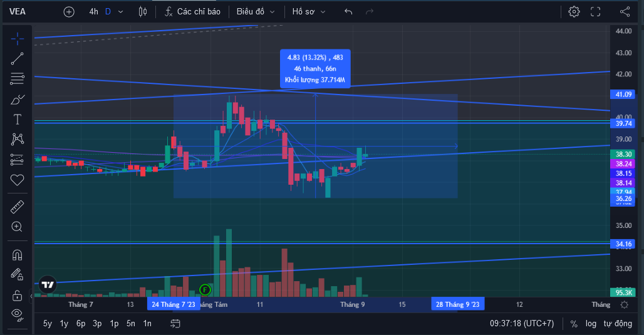Viewport: 644px width, 335px height.
Task: Toggle log scale on price axis
Action: (x=591, y=324)
